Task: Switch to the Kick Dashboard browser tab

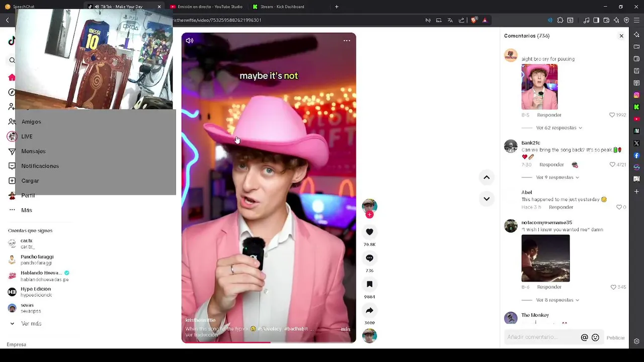Action: [x=282, y=7]
